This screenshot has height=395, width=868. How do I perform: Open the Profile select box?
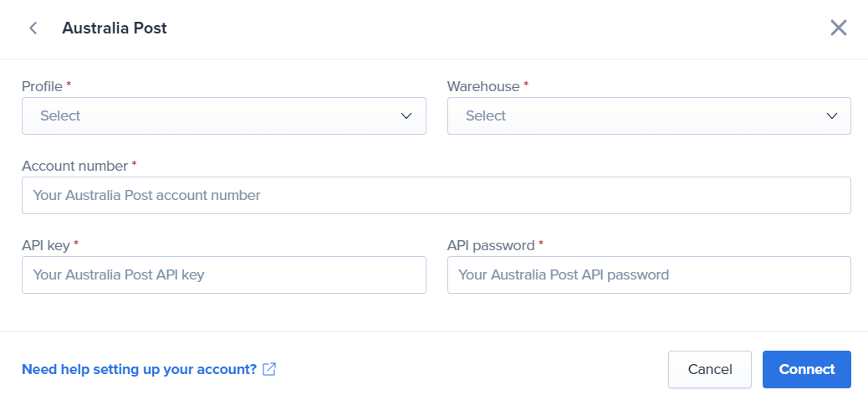[x=223, y=115]
